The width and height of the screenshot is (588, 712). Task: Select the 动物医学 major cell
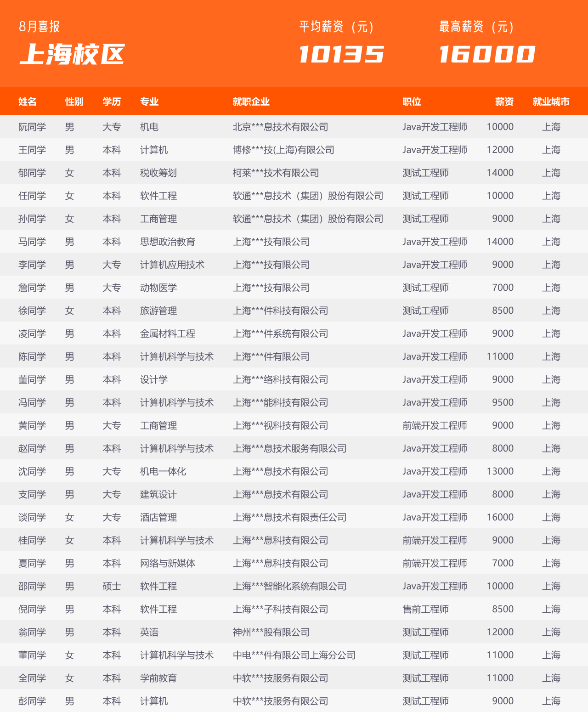tap(158, 288)
